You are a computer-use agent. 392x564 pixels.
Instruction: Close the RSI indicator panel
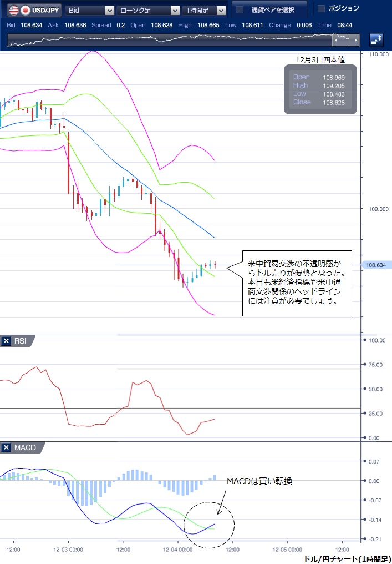coord(6,341)
